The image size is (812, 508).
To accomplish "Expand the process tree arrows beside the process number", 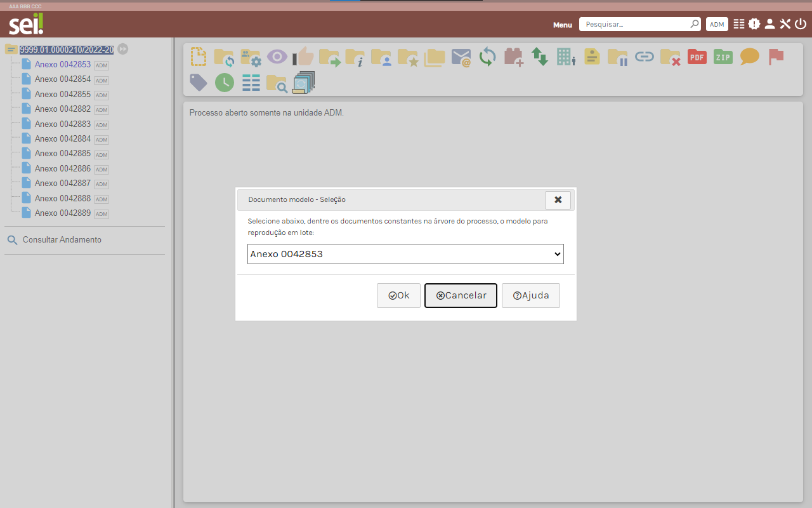I will pyautogui.click(x=123, y=49).
